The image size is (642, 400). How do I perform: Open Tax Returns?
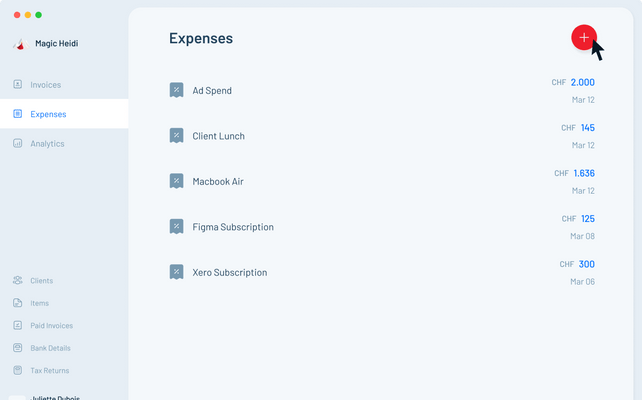coord(49,370)
